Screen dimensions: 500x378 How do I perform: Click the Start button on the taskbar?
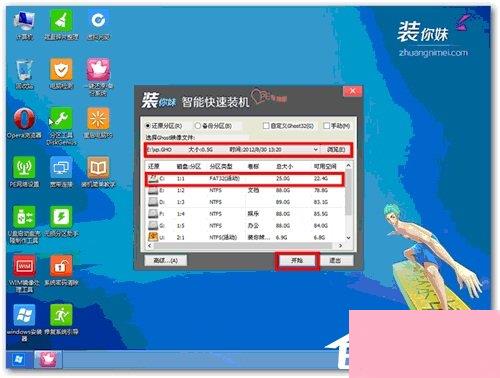coord(19,359)
